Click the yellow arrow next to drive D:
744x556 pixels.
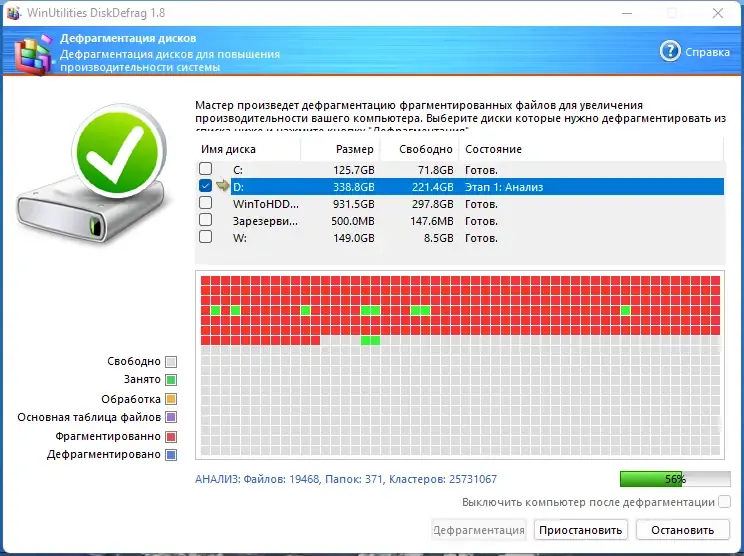(x=222, y=186)
